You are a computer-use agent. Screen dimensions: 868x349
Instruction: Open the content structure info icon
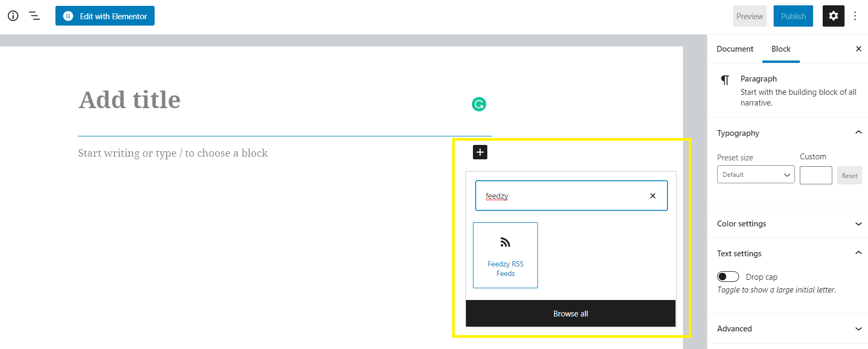(13, 16)
